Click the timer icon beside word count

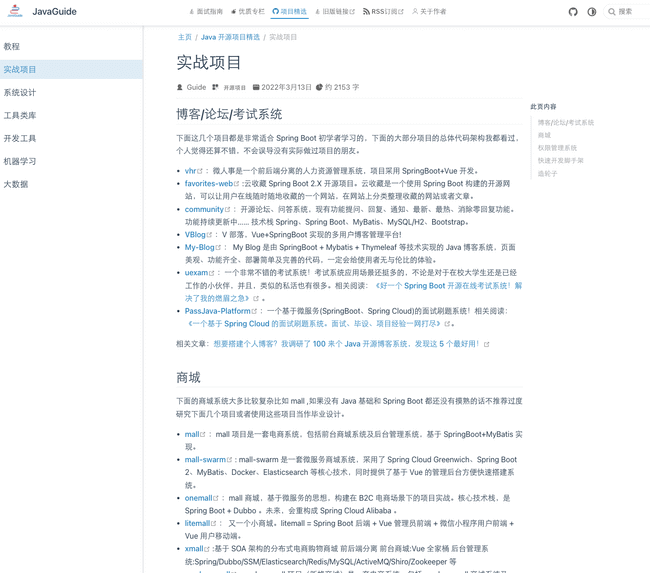pos(319,87)
